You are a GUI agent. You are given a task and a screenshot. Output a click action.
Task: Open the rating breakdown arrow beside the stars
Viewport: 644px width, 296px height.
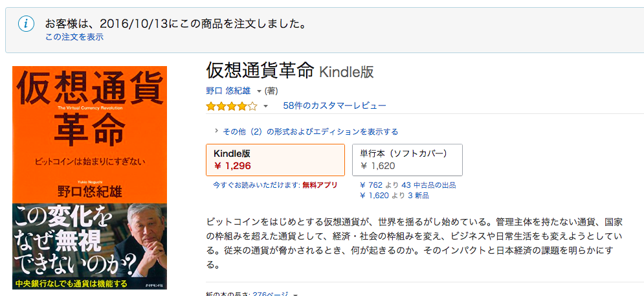point(265,106)
